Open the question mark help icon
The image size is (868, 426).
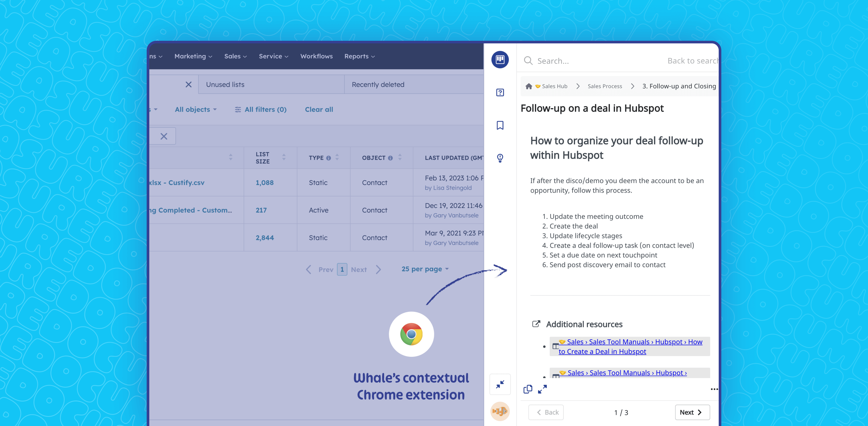point(500,93)
